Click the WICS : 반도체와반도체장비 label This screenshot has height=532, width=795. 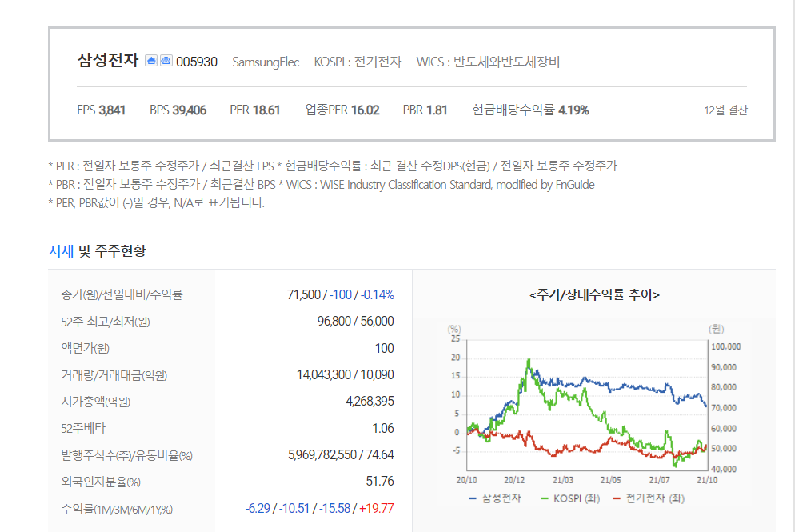pyautogui.click(x=488, y=62)
